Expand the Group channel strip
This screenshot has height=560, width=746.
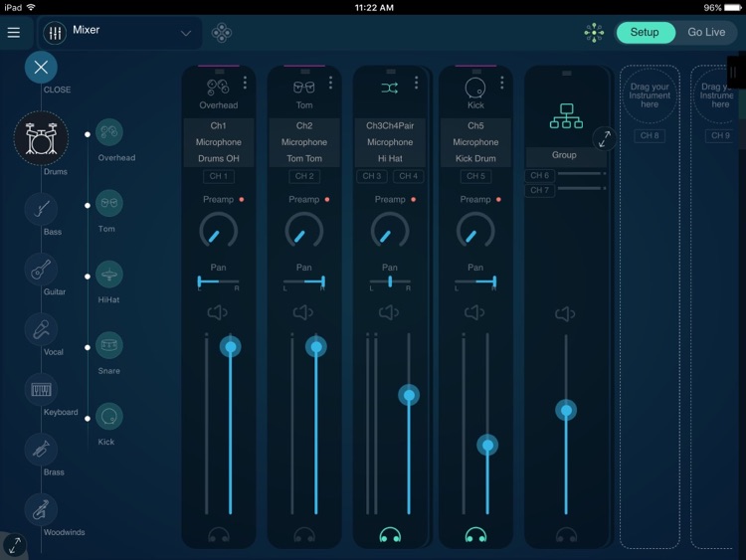pos(605,139)
